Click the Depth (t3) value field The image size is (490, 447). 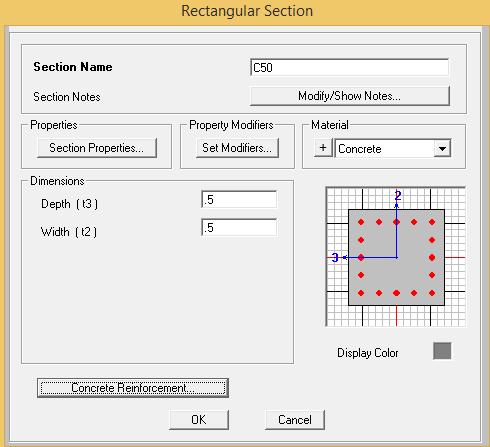click(239, 200)
